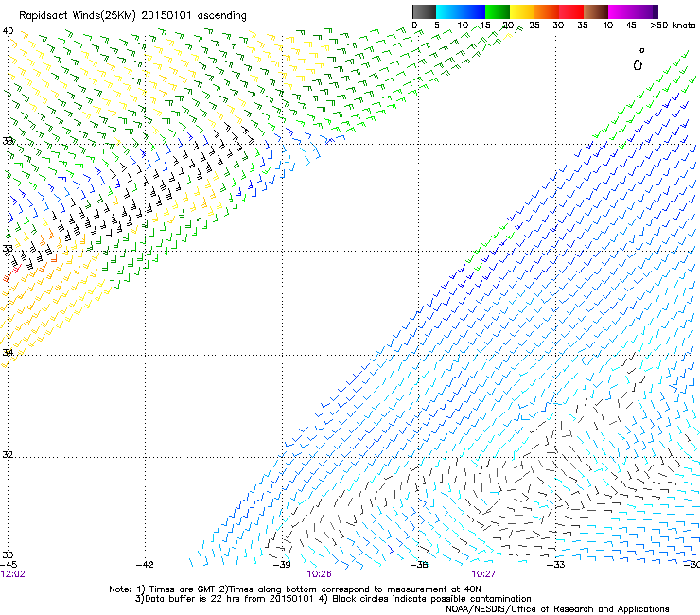700x615 pixels.
Task: Click the legend scale value '25'
Action: click(534, 26)
